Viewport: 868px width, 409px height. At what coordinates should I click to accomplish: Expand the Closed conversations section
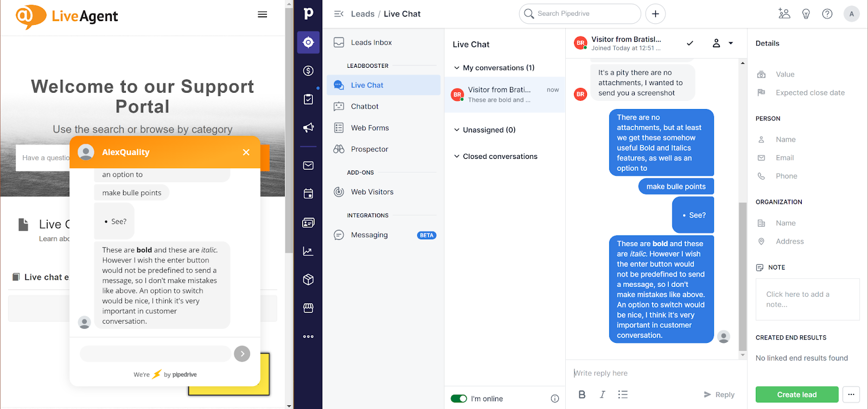(x=457, y=156)
